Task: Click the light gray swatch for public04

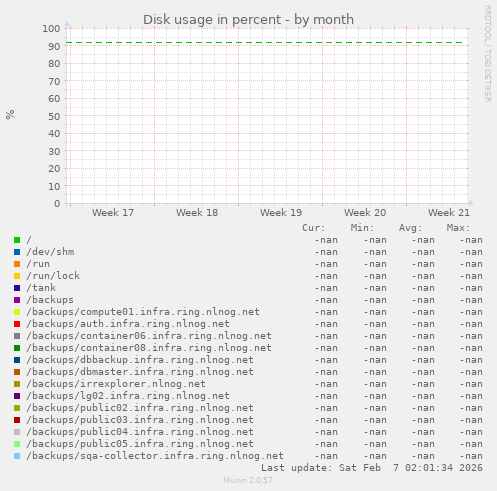Action: point(17,432)
